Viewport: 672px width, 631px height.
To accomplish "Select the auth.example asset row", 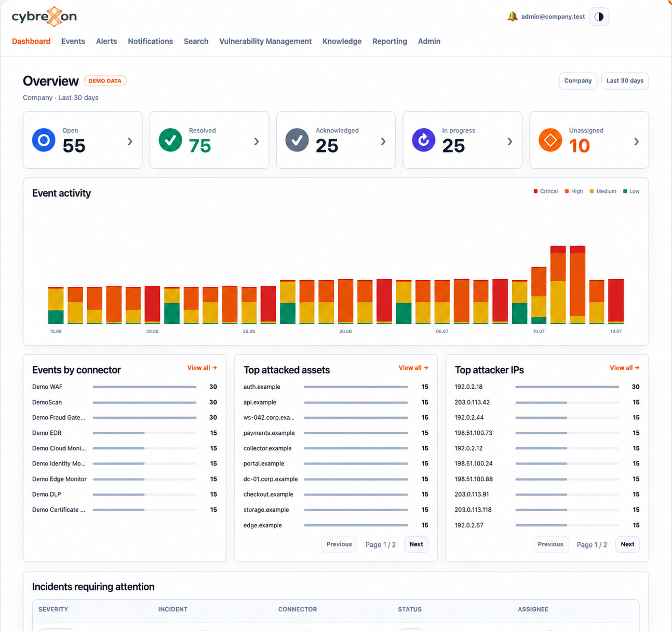I will click(x=336, y=387).
